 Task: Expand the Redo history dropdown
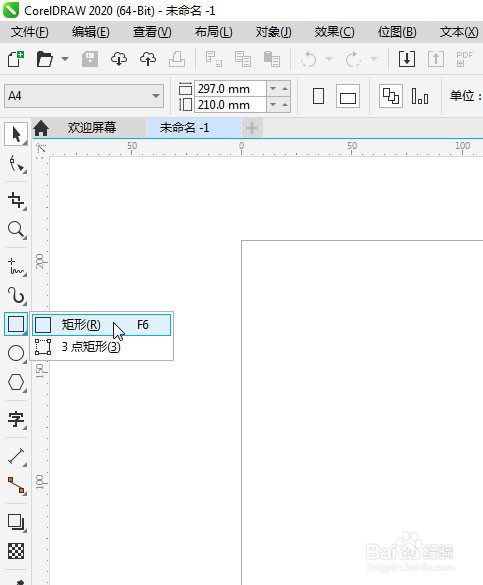(x=374, y=59)
